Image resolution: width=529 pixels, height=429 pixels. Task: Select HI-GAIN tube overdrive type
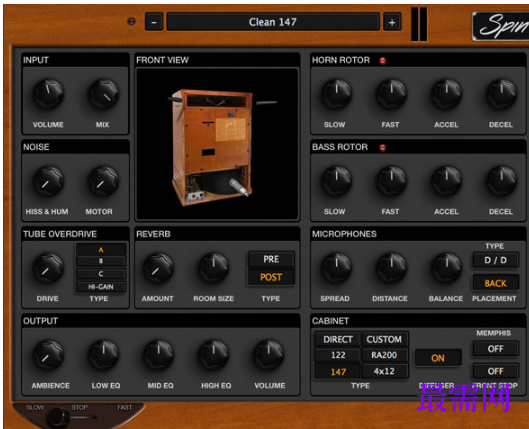point(101,287)
